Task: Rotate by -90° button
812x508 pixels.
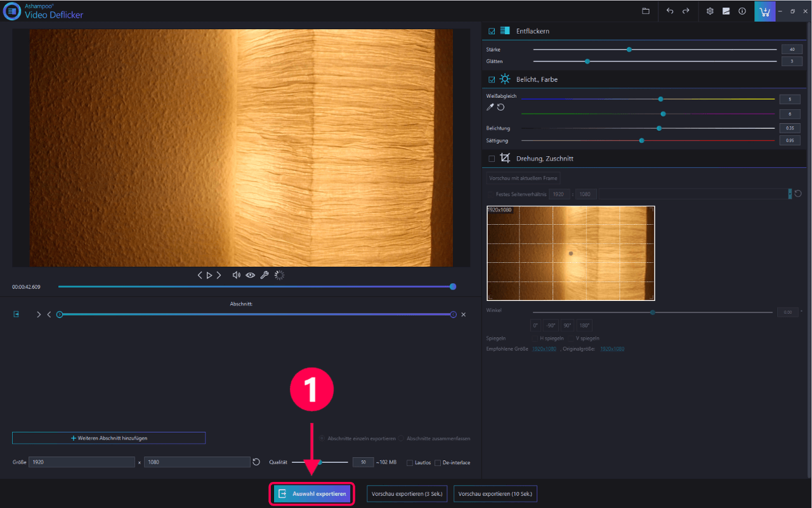Action: coord(551,325)
